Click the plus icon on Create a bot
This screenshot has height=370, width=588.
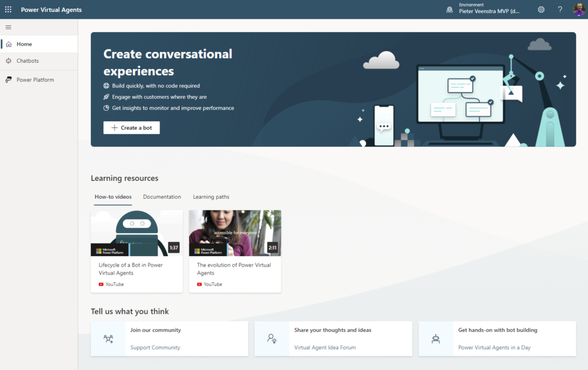[114, 128]
